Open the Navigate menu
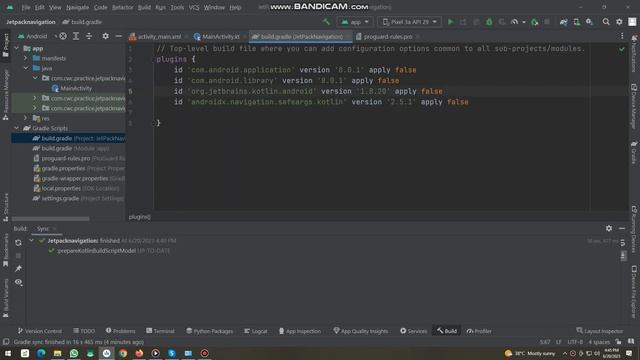The width and height of the screenshot is (640, 360). pos(77,7)
